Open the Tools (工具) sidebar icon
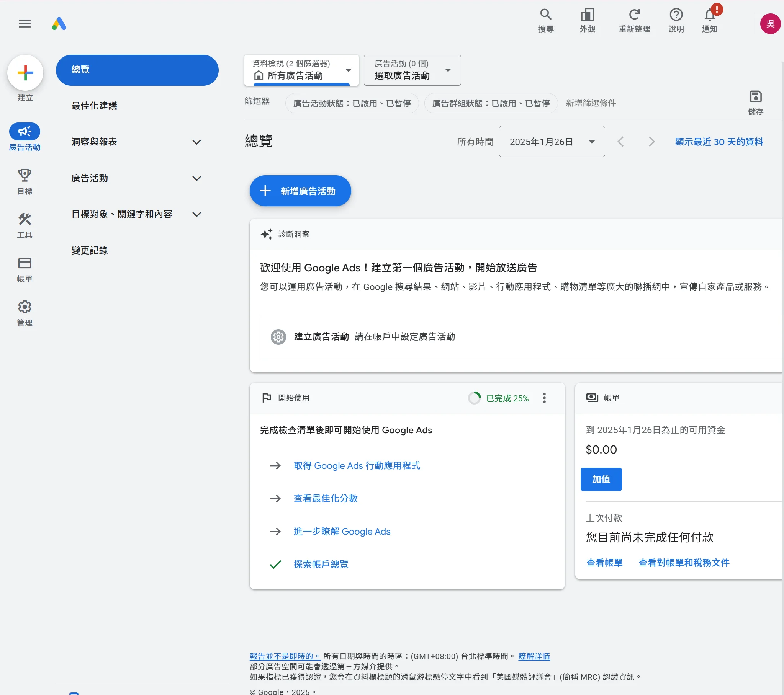Screen dimensions: 784x695 point(25,220)
